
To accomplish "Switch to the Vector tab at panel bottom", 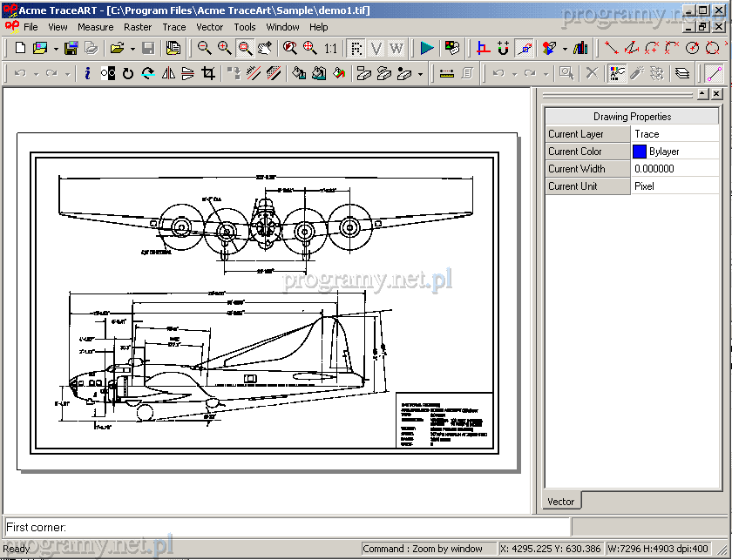I will pyautogui.click(x=561, y=502).
